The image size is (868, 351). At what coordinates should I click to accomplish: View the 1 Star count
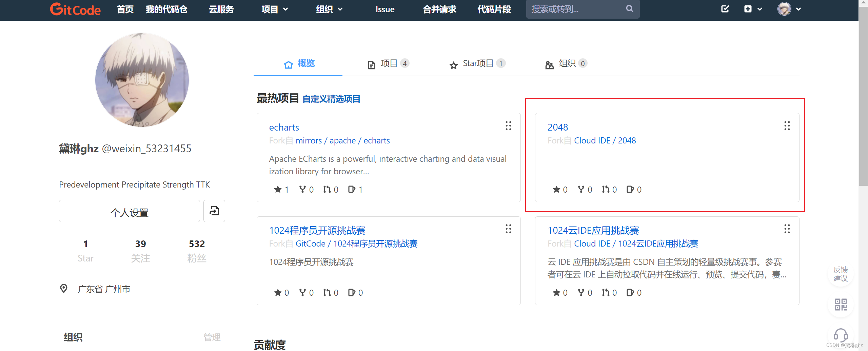tap(85, 251)
